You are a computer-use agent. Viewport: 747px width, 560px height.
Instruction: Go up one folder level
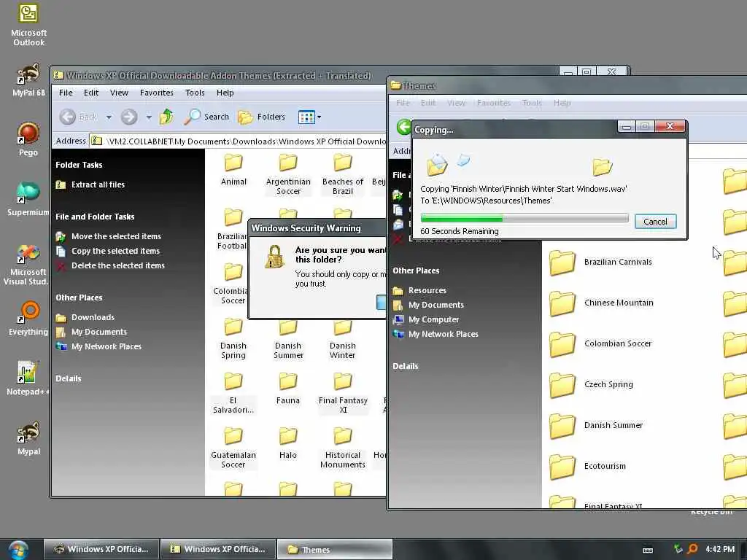(x=166, y=117)
